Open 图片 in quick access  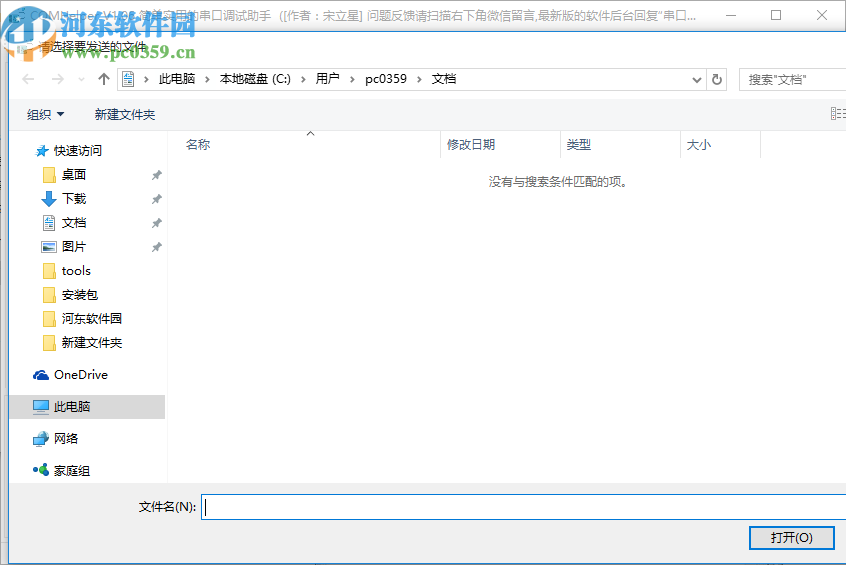73,247
